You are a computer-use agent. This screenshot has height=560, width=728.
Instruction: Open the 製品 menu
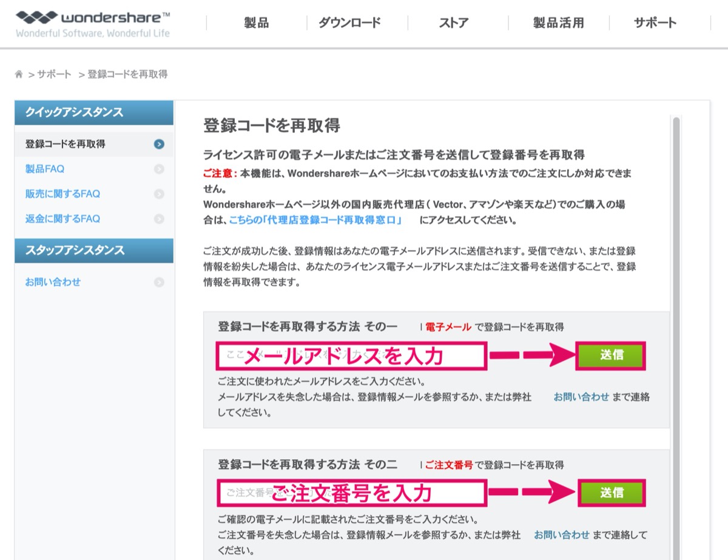point(257,23)
